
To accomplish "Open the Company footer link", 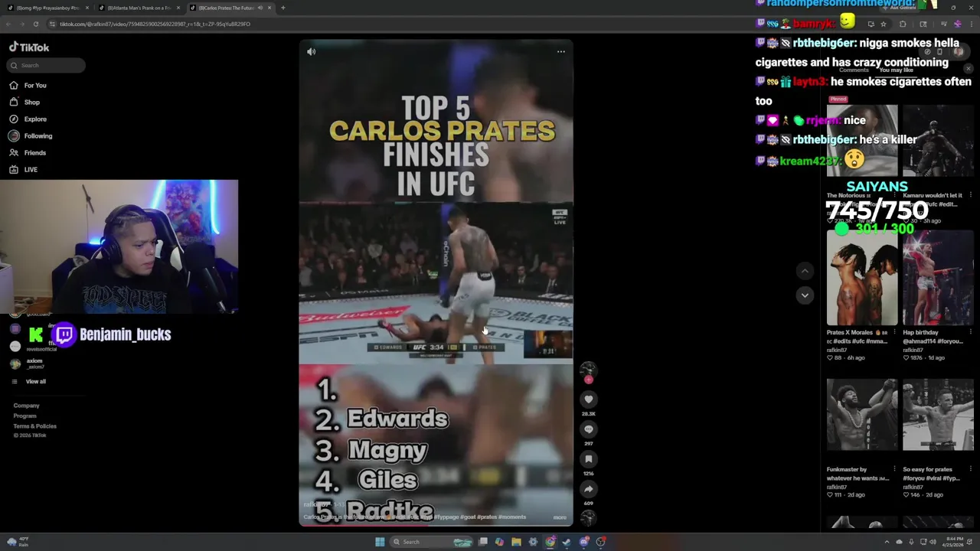I will (x=26, y=406).
